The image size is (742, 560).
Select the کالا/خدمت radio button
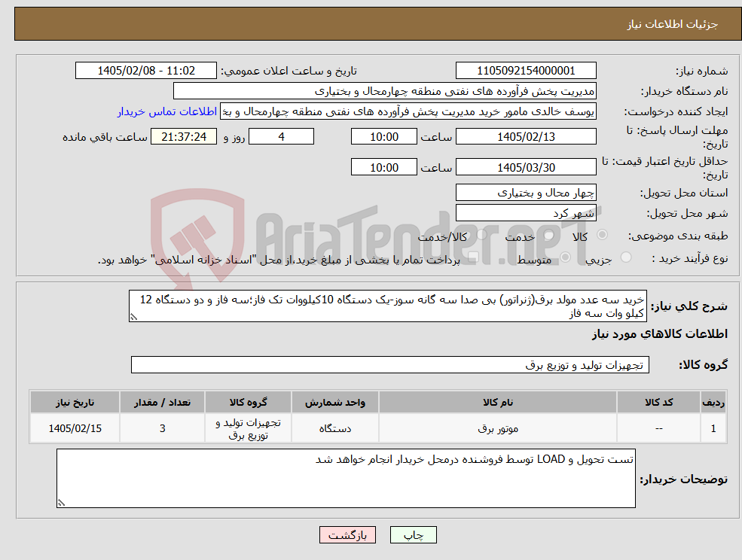tap(481, 235)
